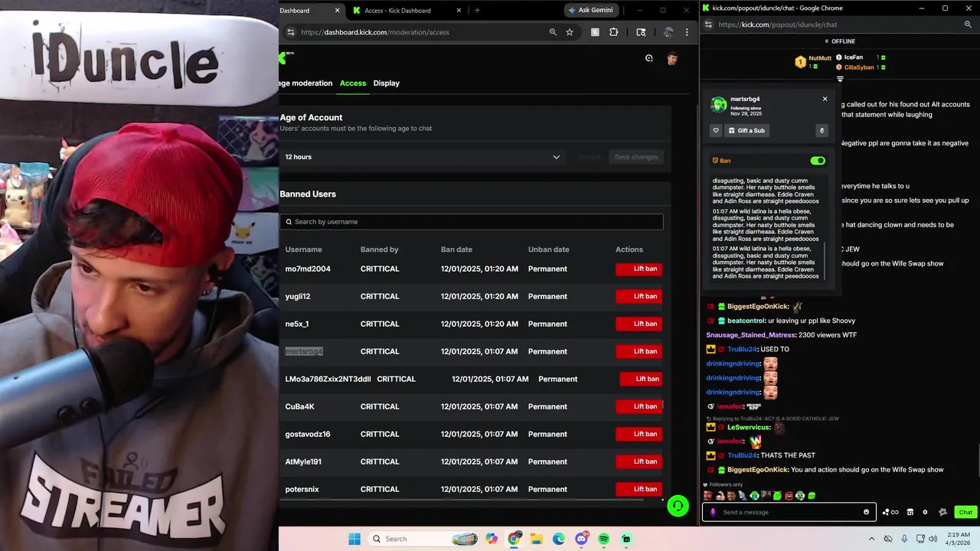Image resolution: width=980 pixels, height=551 pixels.
Task: Click Gift a Sub button
Action: tap(747, 130)
